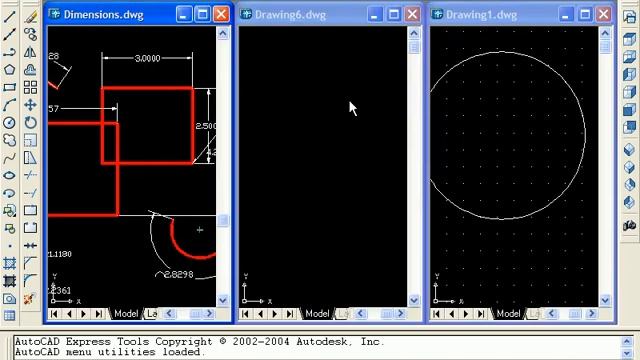Image resolution: width=640 pixels, height=360 pixels.
Task: Jump to first tab in Dimensions.dwg window
Action: click(x=54, y=313)
